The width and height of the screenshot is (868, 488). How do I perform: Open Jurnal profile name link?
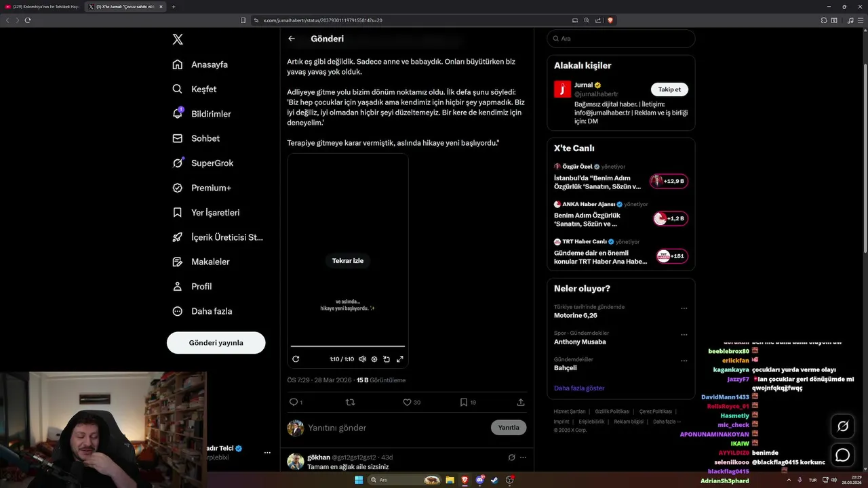pyautogui.click(x=583, y=85)
